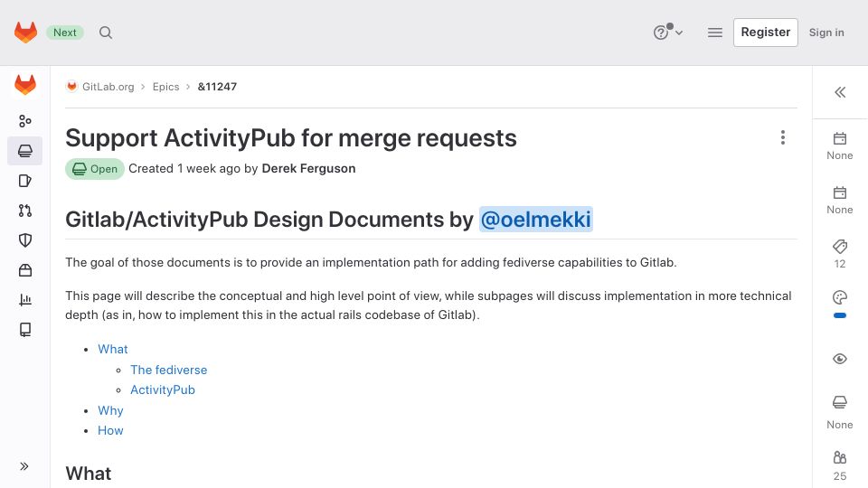Click the 'Support ActivityPub for merge requests' title
The height and width of the screenshot is (488, 868).
click(x=291, y=138)
